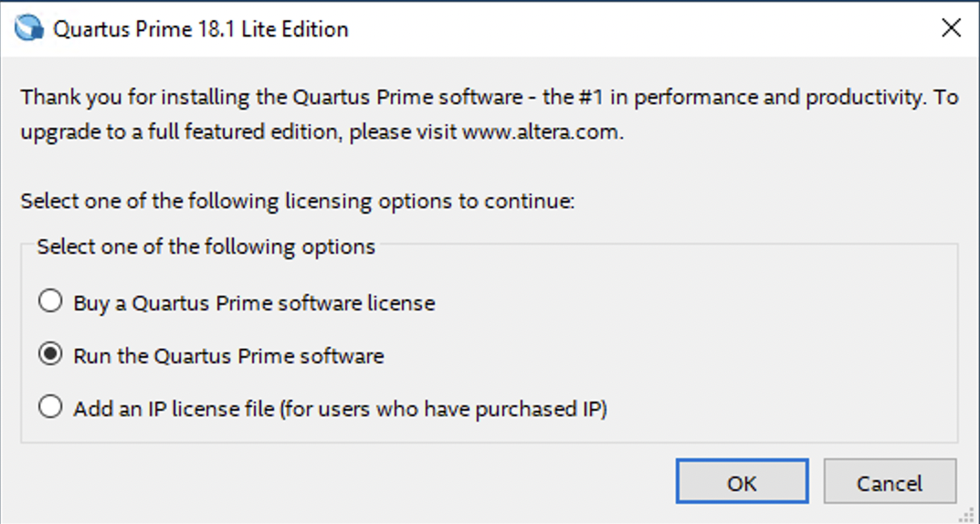Viewport: 980px width, 524px height.
Task: Click 'Select one of the following licensing options' prompt
Action: coord(297,201)
